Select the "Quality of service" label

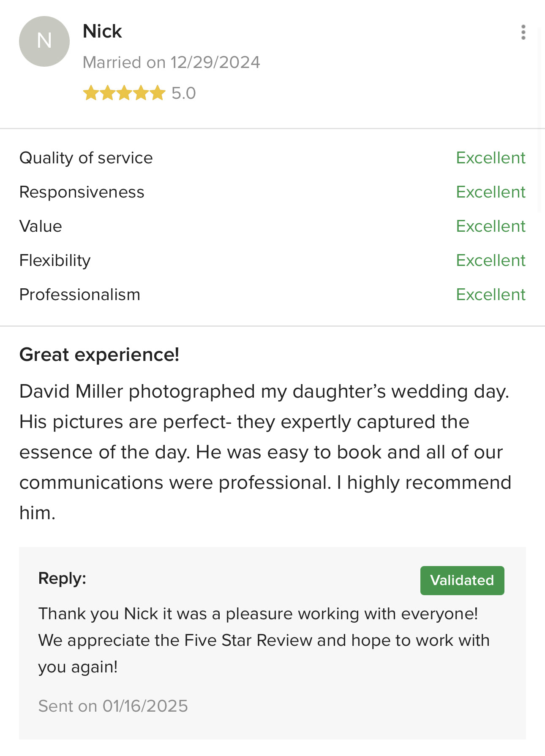(x=86, y=158)
